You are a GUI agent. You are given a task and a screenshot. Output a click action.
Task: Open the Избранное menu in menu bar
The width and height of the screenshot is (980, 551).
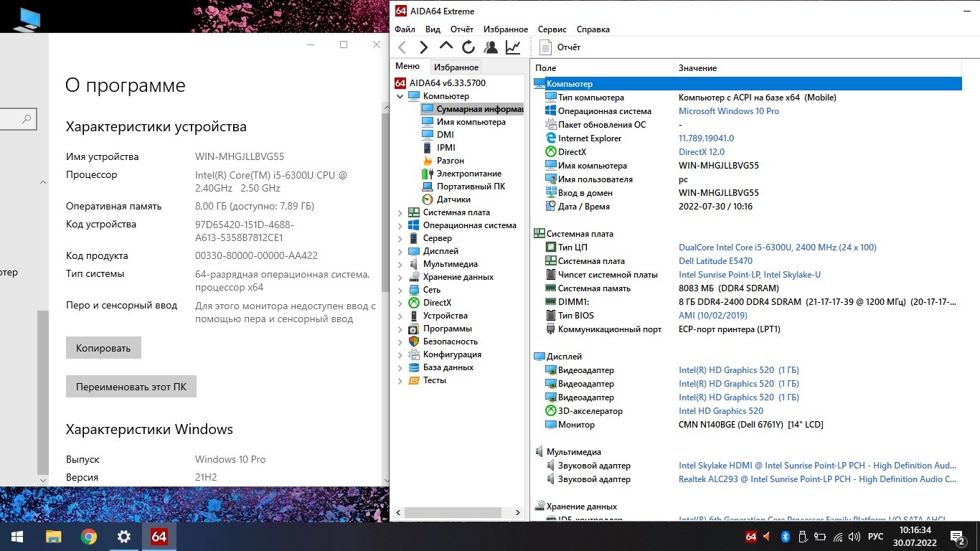coord(506,29)
